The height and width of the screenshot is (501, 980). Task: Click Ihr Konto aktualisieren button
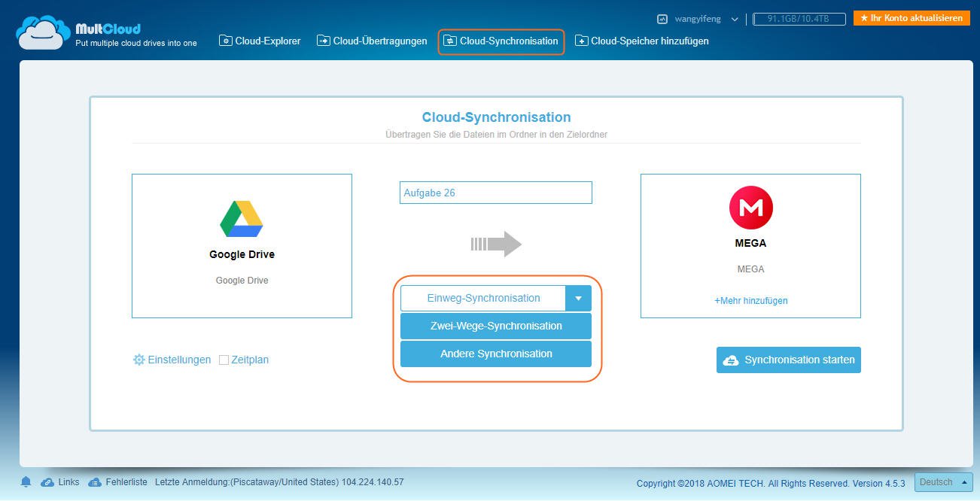911,18
